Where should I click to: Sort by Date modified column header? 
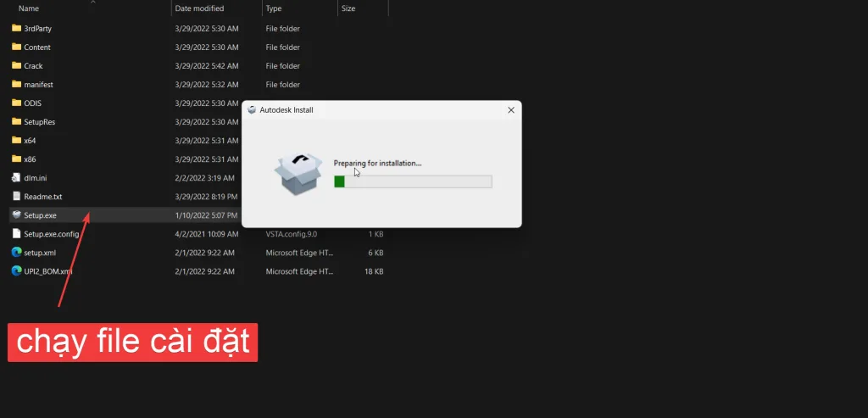[199, 8]
